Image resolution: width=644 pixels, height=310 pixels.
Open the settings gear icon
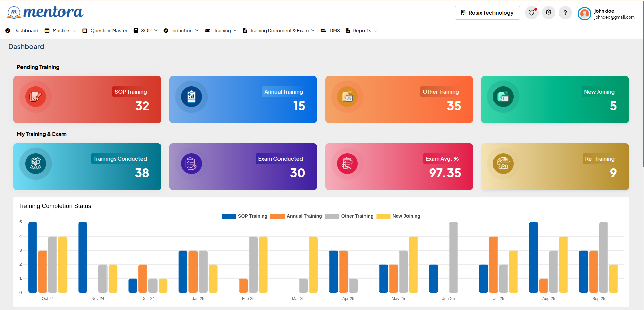(x=548, y=13)
